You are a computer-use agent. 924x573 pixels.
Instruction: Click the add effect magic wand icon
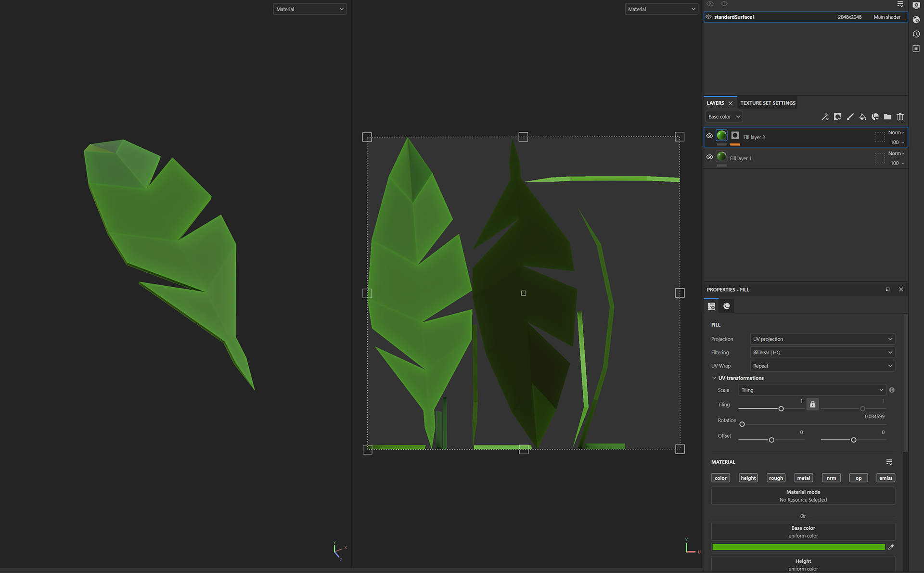[825, 117]
